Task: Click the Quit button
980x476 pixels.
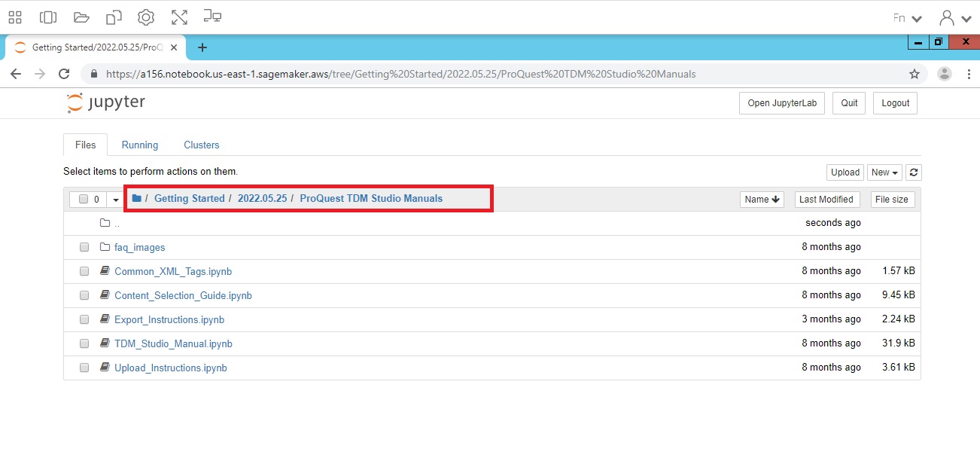Action: tap(849, 103)
